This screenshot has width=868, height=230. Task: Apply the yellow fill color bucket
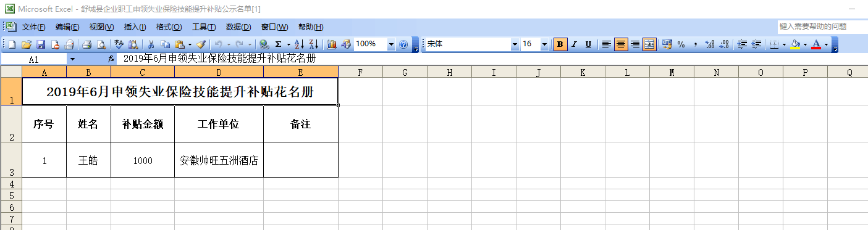coord(795,44)
